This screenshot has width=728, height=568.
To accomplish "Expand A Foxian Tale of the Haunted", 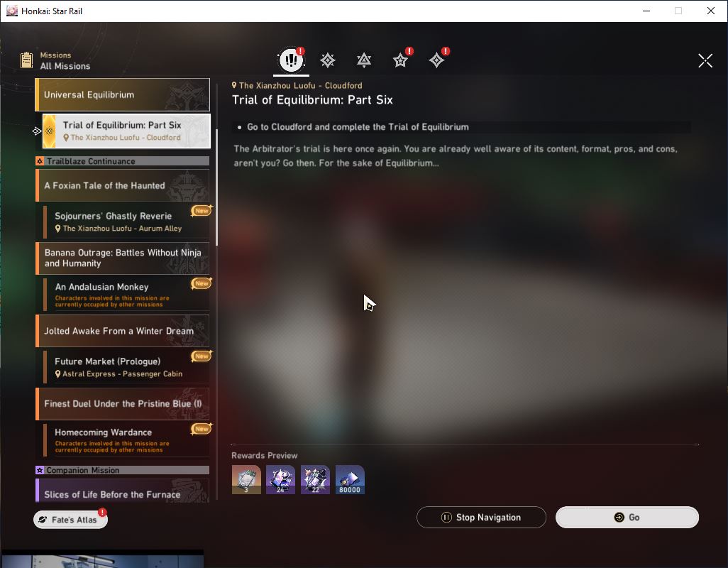I will 123,185.
